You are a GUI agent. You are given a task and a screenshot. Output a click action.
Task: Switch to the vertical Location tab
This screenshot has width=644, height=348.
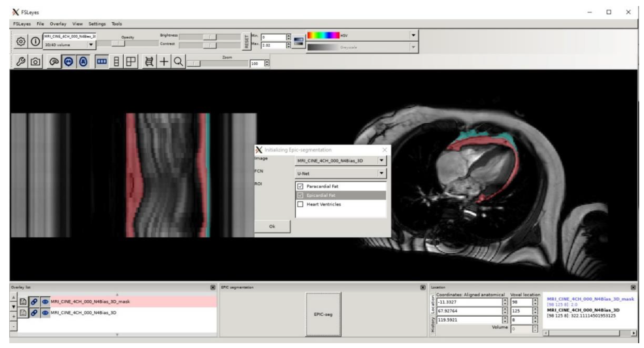click(x=433, y=304)
